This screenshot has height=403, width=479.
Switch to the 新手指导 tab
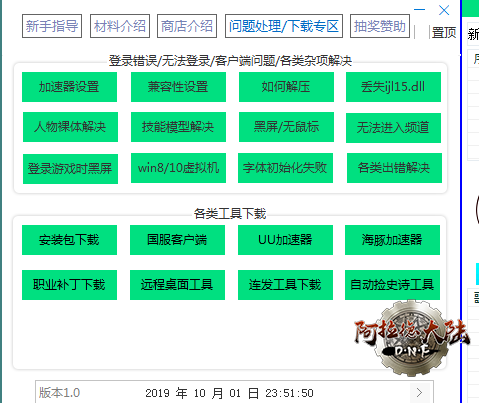click(x=52, y=26)
